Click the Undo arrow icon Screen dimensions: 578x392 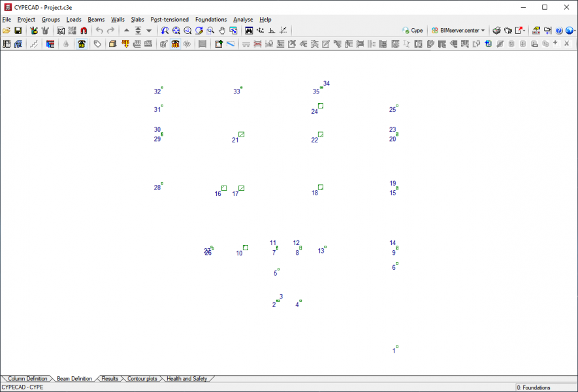(99, 31)
